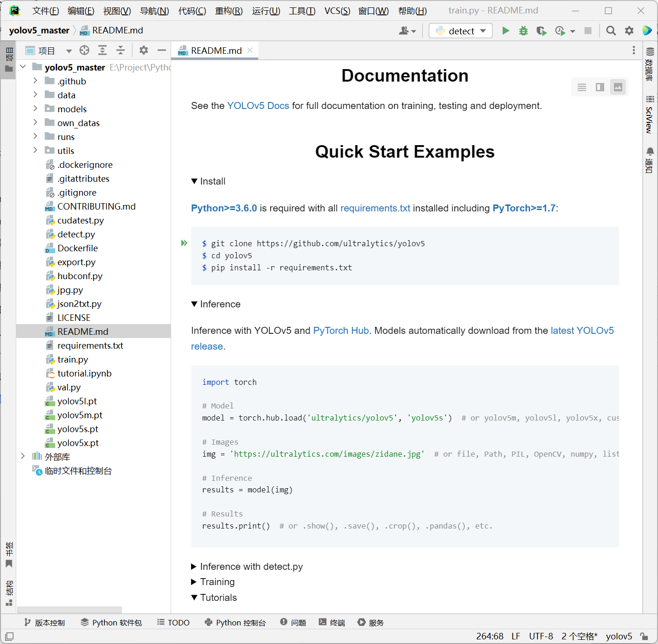Collapse the Install section triangle

(x=194, y=181)
